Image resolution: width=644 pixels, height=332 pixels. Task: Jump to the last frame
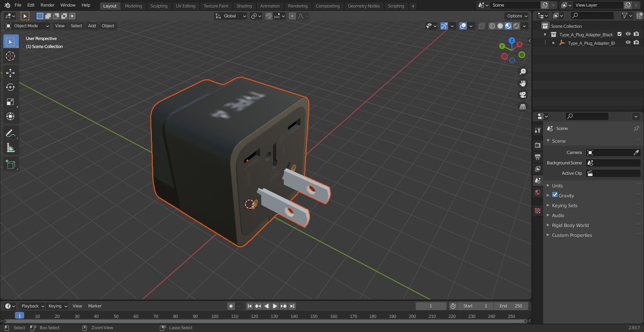pos(292,306)
